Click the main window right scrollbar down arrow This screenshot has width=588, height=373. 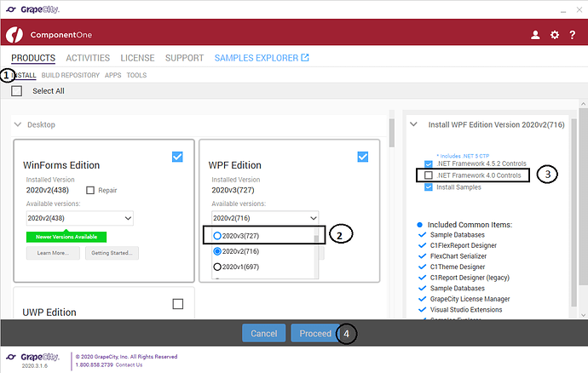(x=583, y=315)
